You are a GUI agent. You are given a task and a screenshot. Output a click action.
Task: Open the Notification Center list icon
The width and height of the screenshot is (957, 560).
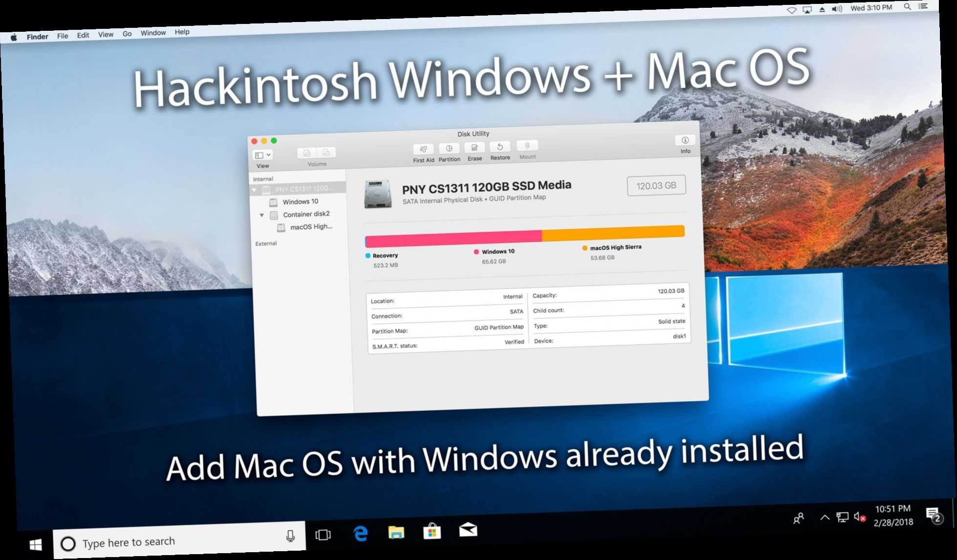[923, 6]
